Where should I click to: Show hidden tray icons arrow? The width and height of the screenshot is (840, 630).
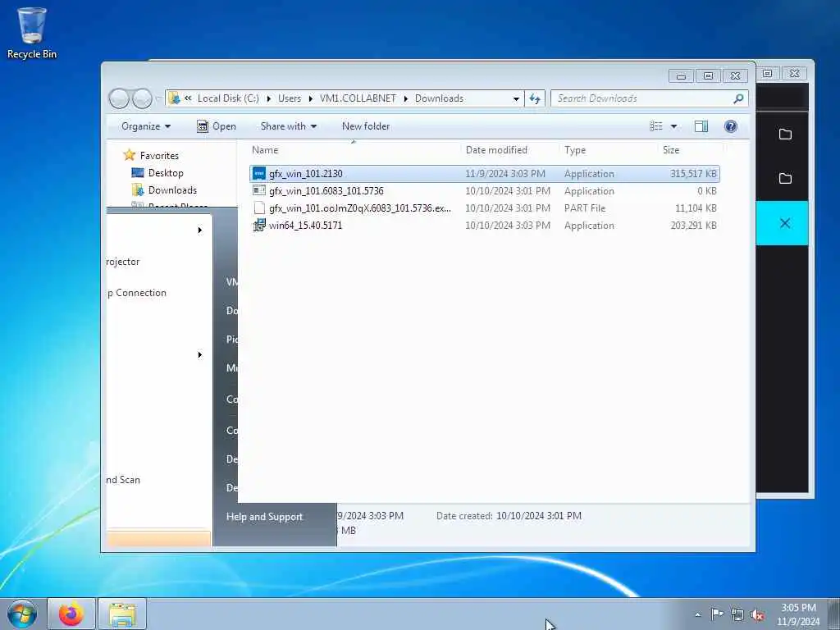point(697,615)
